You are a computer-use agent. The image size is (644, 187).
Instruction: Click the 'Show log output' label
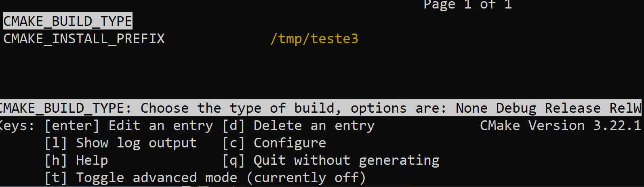click(x=136, y=143)
